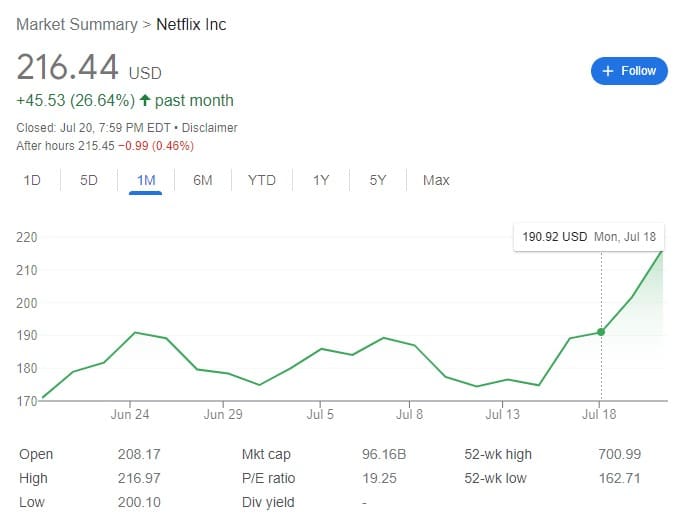Open the Market Summary breadcrumb link
The width and height of the screenshot is (680, 517).
pyautogui.click(x=77, y=24)
